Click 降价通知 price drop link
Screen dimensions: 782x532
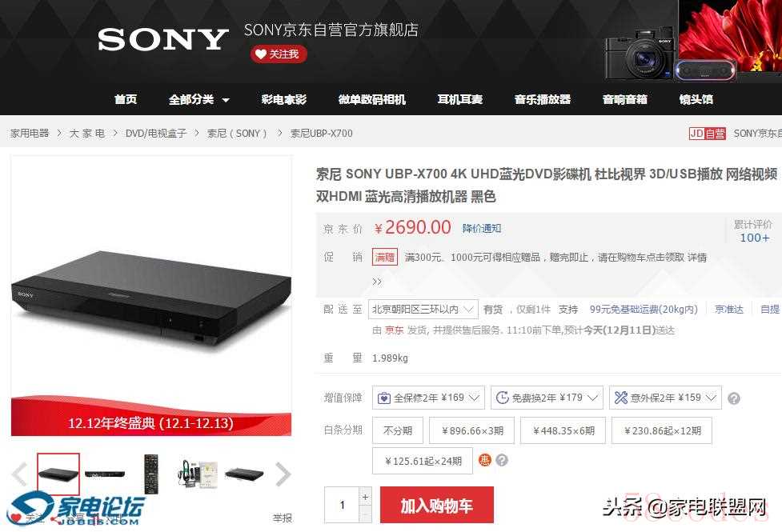[x=482, y=228]
